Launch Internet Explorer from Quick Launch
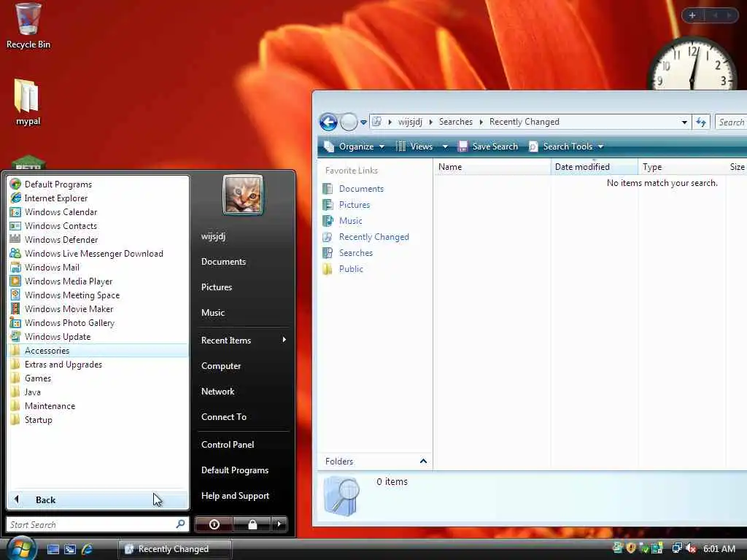The height and width of the screenshot is (560, 747). (x=87, y=549)
